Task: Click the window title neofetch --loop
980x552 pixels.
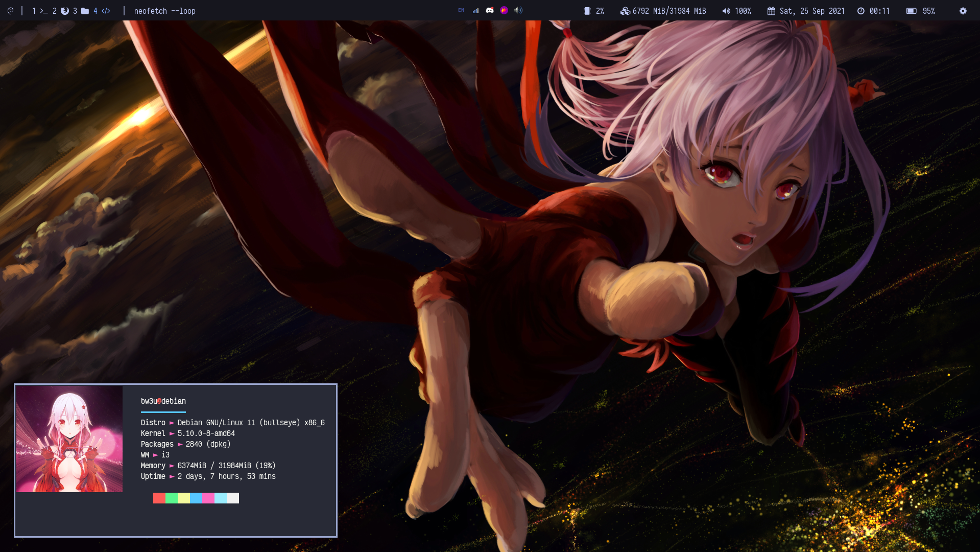Action: pyautogui.click(x=164, y=11)
